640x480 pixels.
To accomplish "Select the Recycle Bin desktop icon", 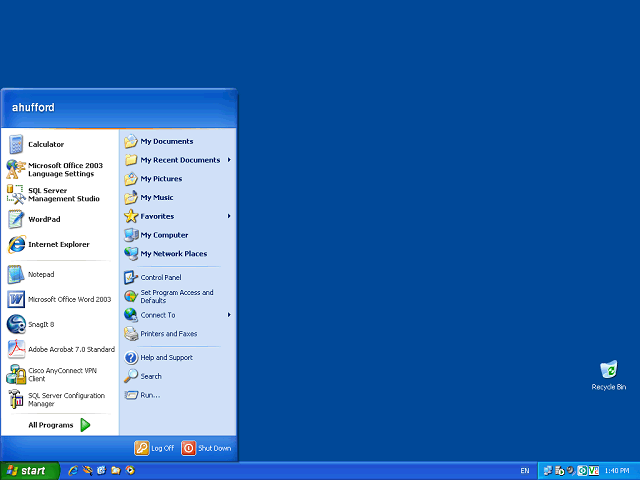I will pyautogui.click(x=609, y=375).
